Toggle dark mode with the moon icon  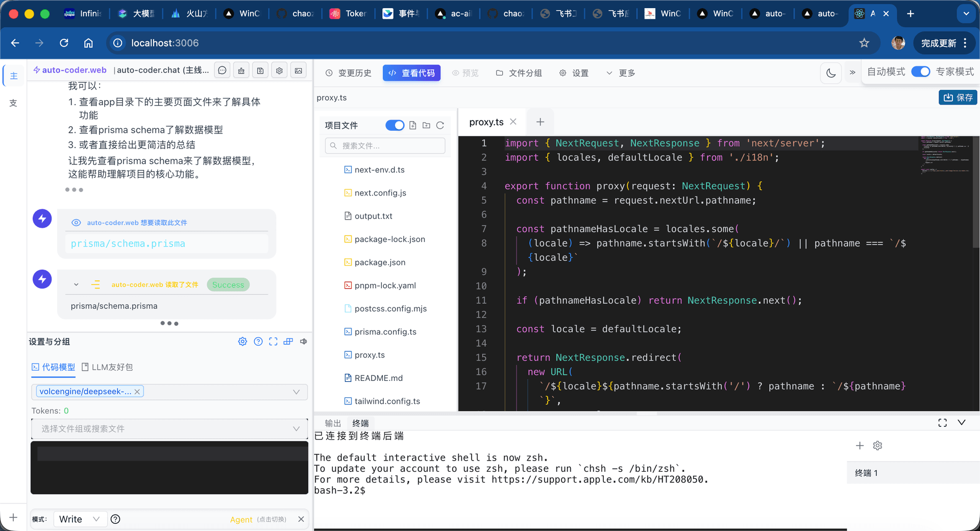(x=831, y=73)
